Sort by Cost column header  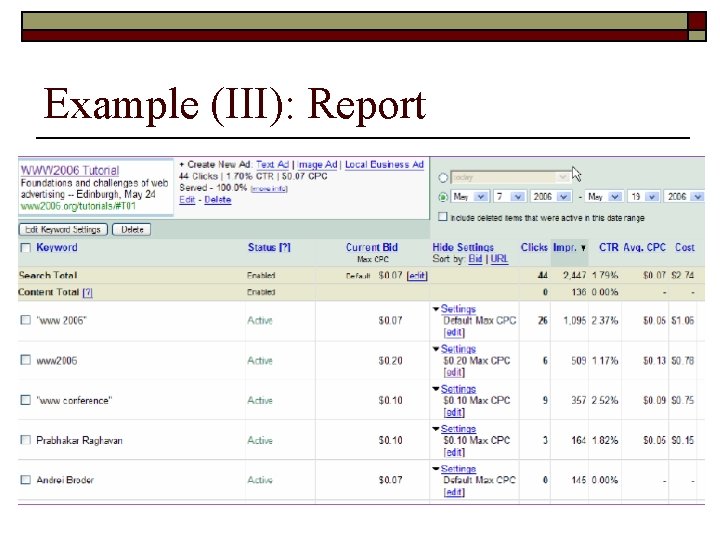pos(684,247)
